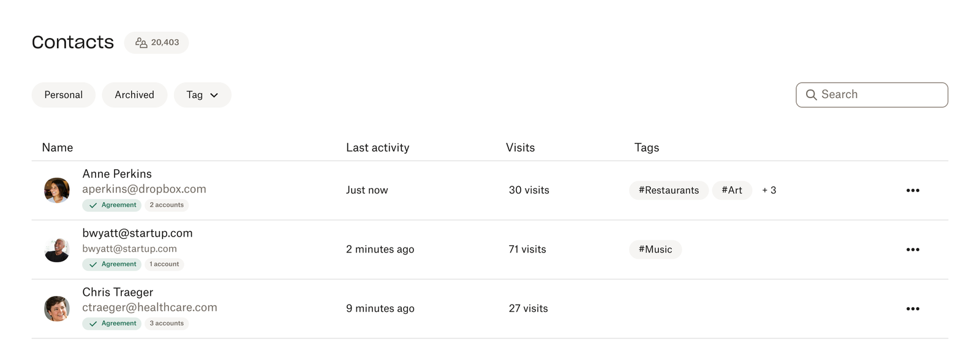Click the contacts count people icon
Viewport: 980px width, 345px height.
[141, 43]
